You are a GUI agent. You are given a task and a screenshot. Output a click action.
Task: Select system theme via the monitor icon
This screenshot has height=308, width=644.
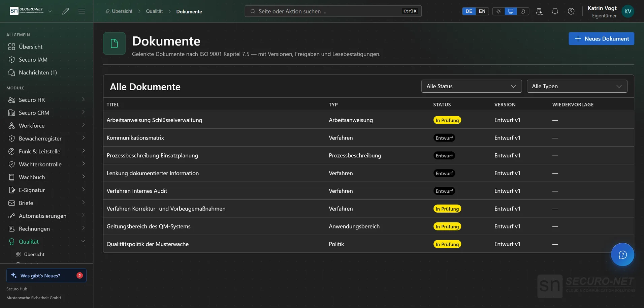[511, 11]
